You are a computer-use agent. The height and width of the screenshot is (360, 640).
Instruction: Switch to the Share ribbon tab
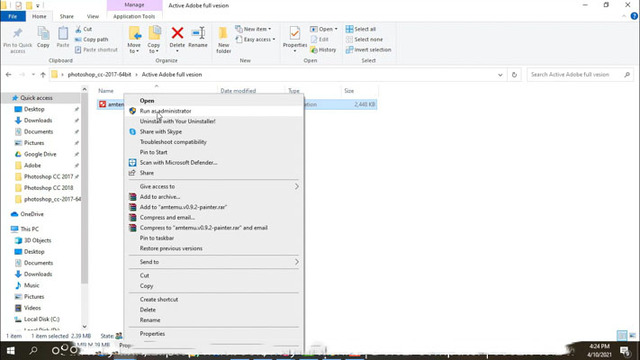[x=67, y=16]
